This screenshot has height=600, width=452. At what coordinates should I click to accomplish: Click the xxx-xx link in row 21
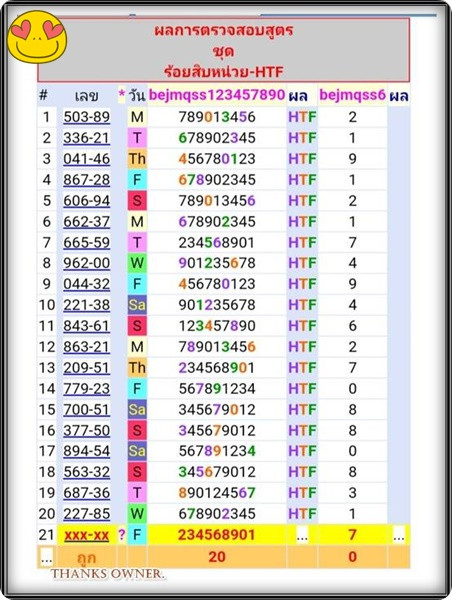(x=87, y=535)
